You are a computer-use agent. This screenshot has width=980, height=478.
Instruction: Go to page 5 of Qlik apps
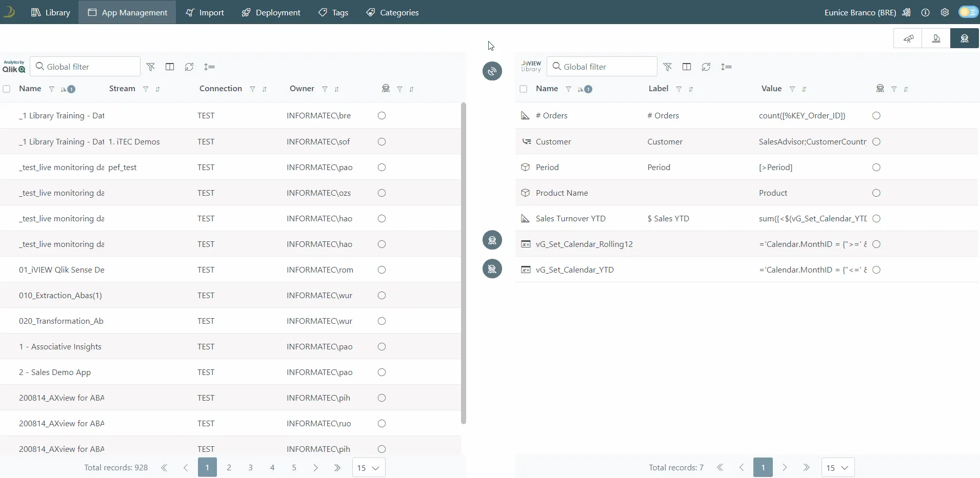294,467
